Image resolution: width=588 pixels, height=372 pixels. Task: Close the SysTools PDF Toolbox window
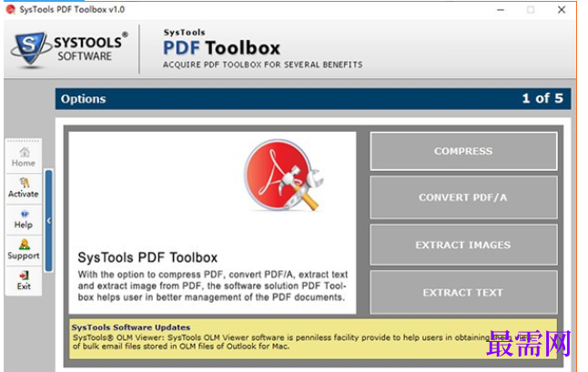click(562, 10)
